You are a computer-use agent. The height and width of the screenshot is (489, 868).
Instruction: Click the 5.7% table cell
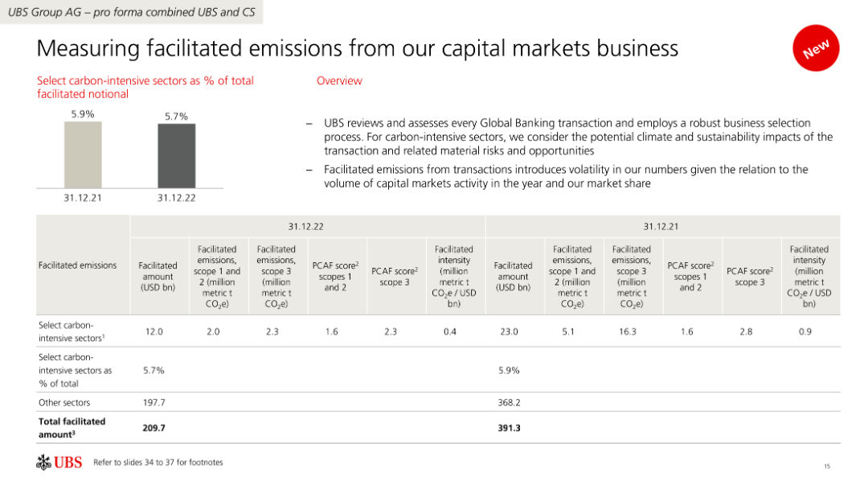point(154,371)
